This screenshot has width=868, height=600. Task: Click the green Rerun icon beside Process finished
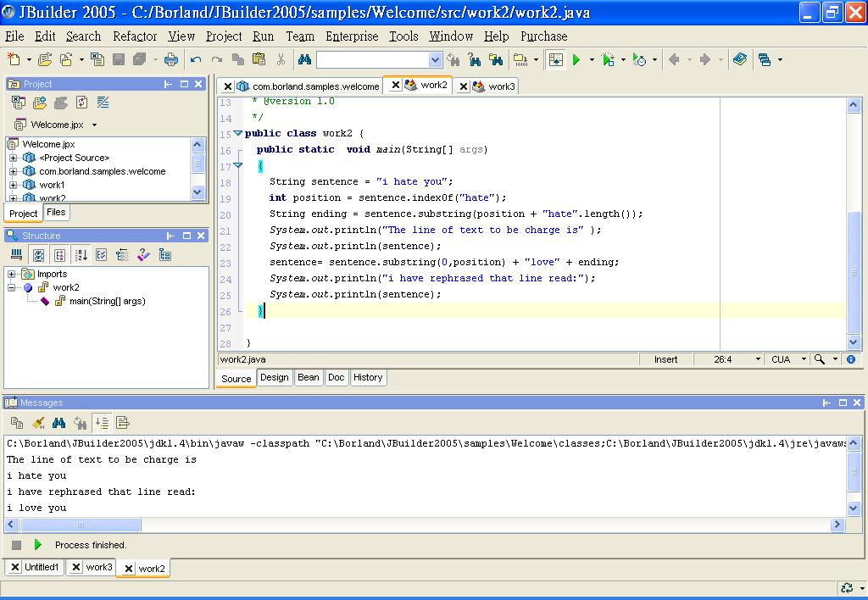[37, 545]
